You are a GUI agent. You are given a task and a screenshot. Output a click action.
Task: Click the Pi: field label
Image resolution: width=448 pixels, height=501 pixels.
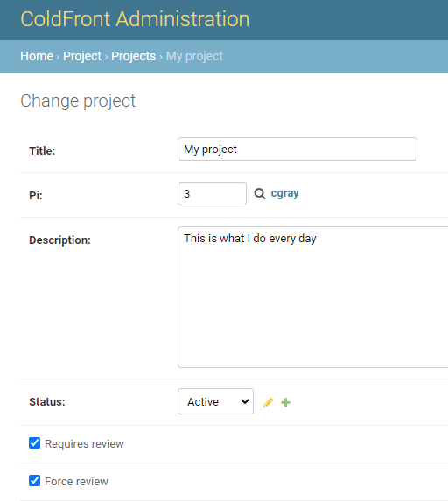(x=36, y=195)
